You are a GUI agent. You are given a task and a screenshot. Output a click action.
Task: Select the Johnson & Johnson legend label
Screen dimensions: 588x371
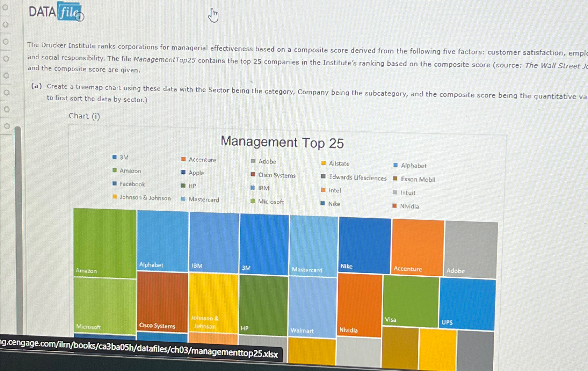point(145,198)
